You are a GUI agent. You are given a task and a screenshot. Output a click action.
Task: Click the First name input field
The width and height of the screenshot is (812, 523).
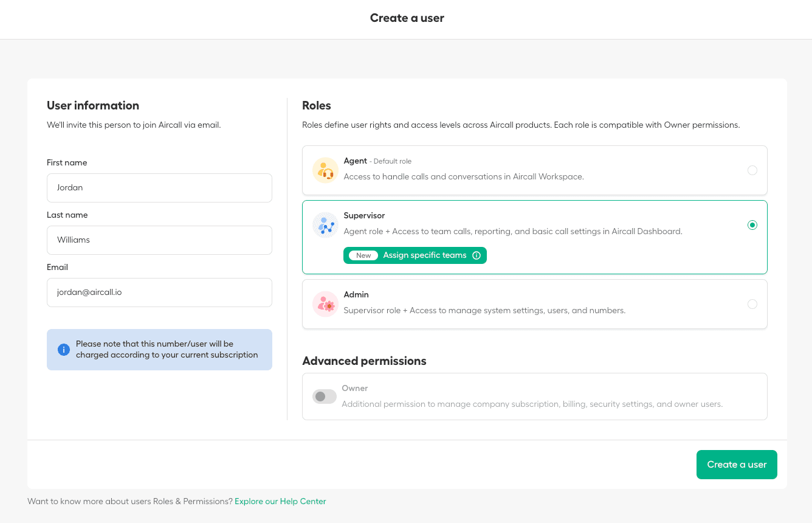pos(159,187)
